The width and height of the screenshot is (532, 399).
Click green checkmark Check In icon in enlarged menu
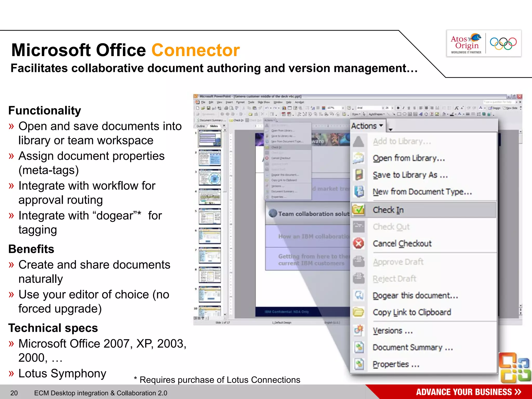[x=359, y=209]
